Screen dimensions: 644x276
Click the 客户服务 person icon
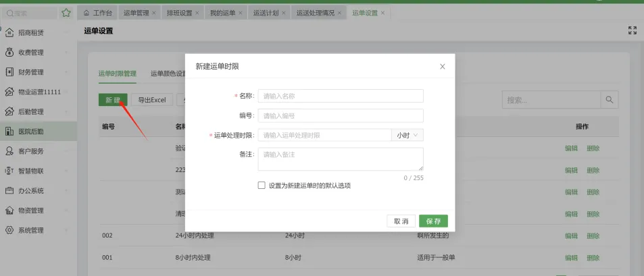[9, 151]
